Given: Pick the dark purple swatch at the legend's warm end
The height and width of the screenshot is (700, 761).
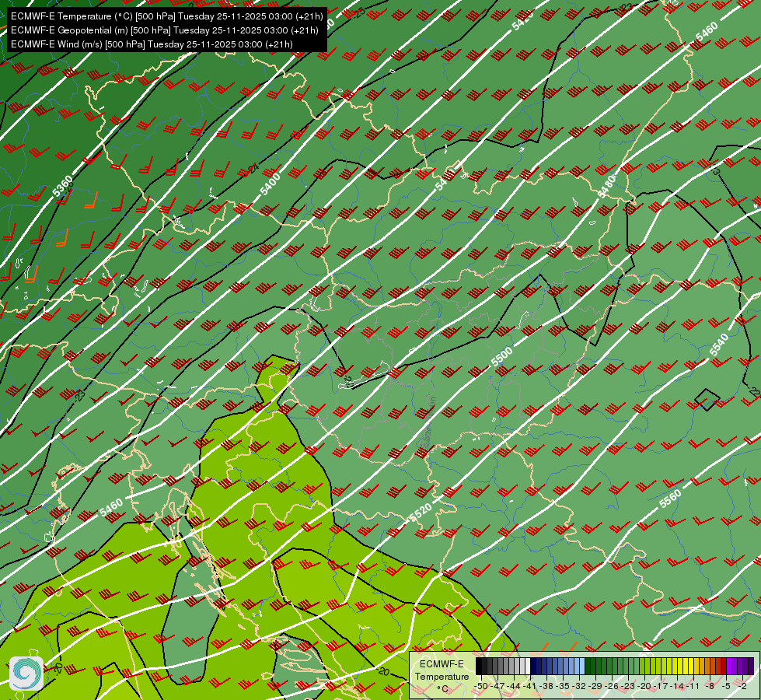Looking at the screenshot, I should (x=751, y=666).
